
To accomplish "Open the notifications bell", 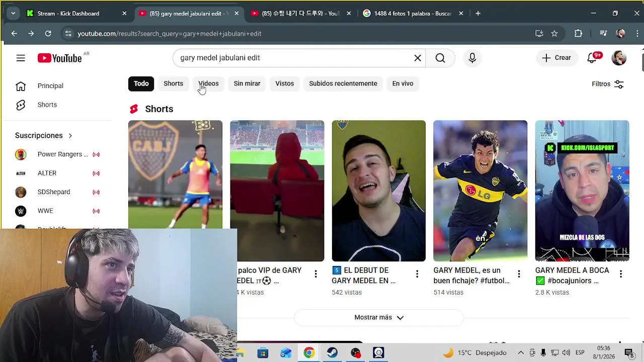I will coord(592,58).
